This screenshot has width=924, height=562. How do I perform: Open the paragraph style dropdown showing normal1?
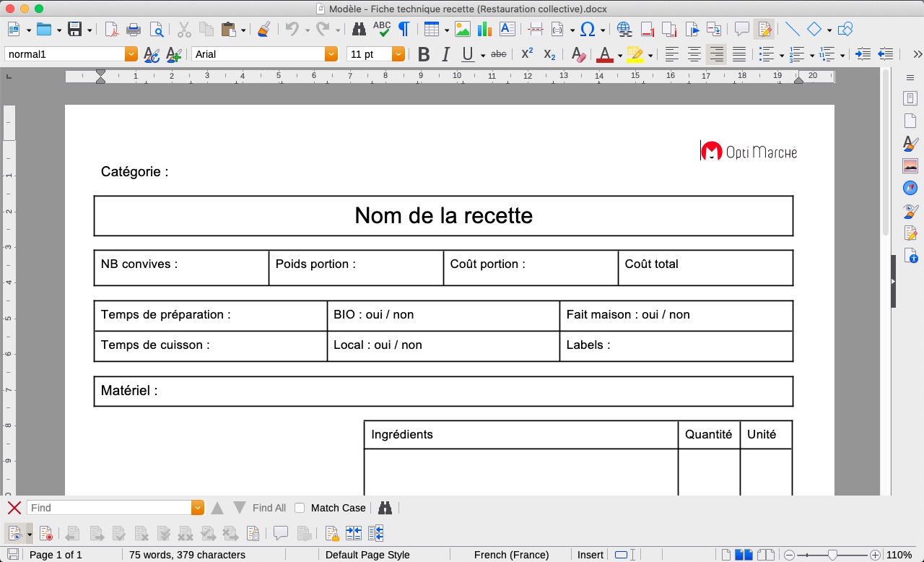coord(131,53)
